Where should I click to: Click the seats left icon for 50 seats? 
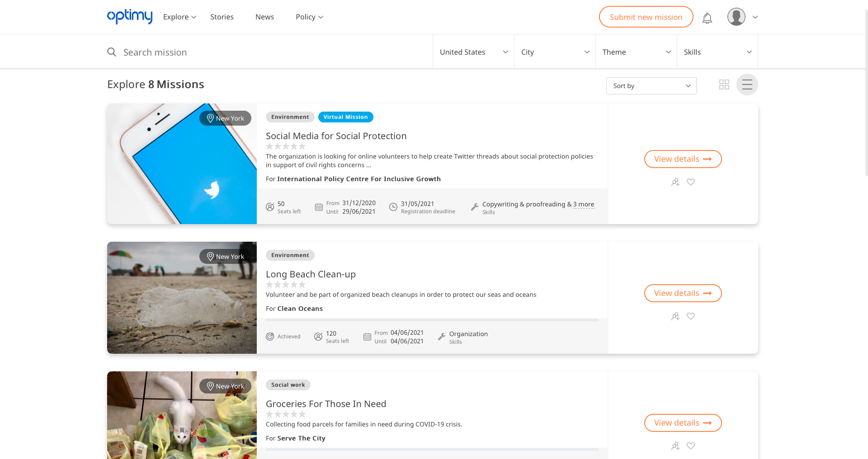[270, 207]
